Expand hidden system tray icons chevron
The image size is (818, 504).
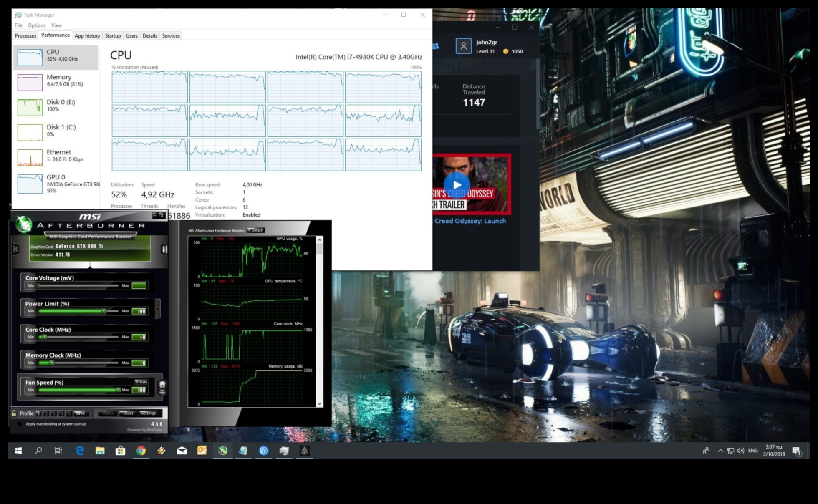pos(720,451)
